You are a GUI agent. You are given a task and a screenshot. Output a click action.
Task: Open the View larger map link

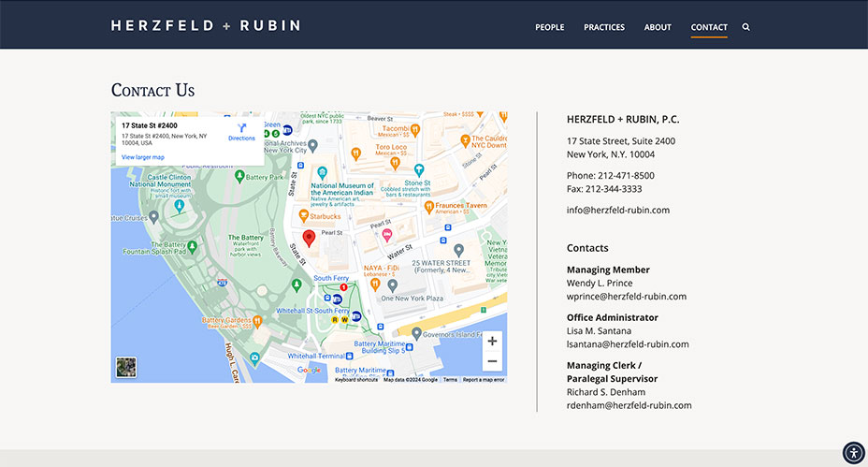[143, 157]
